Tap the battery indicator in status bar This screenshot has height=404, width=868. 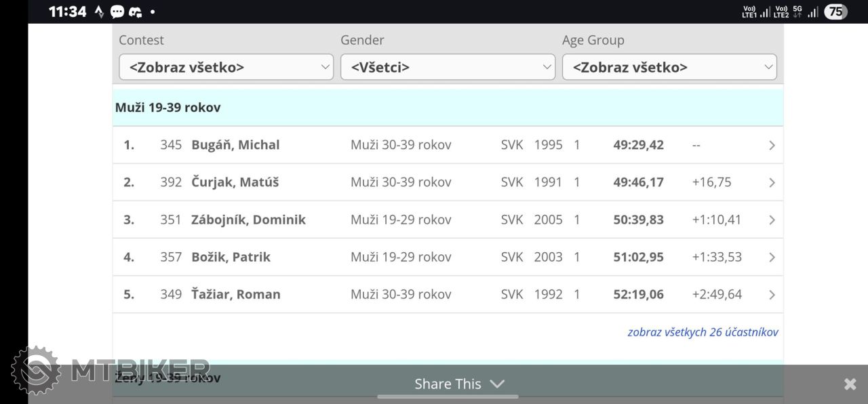tap(835, 12)
